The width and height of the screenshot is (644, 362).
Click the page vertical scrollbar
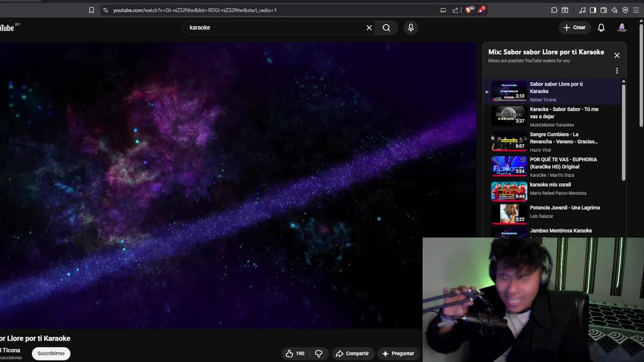point(641,75)
